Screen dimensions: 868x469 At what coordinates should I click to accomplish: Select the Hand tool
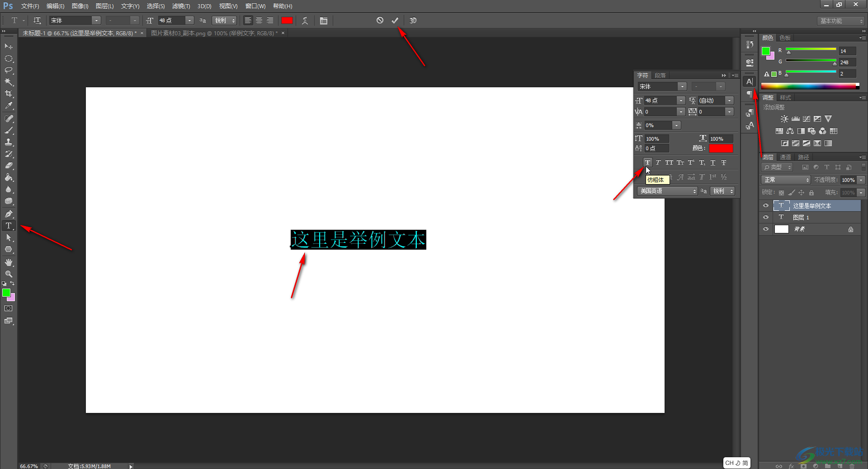(x=9, y=262)
